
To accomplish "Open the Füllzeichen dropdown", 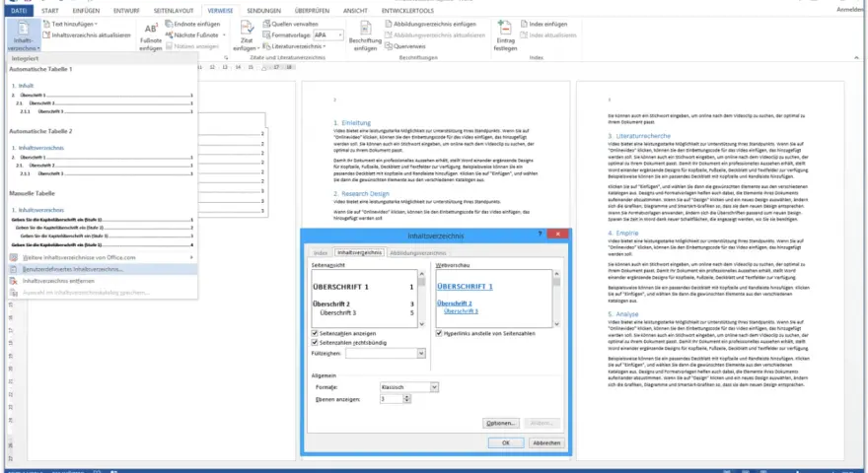I will [x=421, y=353].
